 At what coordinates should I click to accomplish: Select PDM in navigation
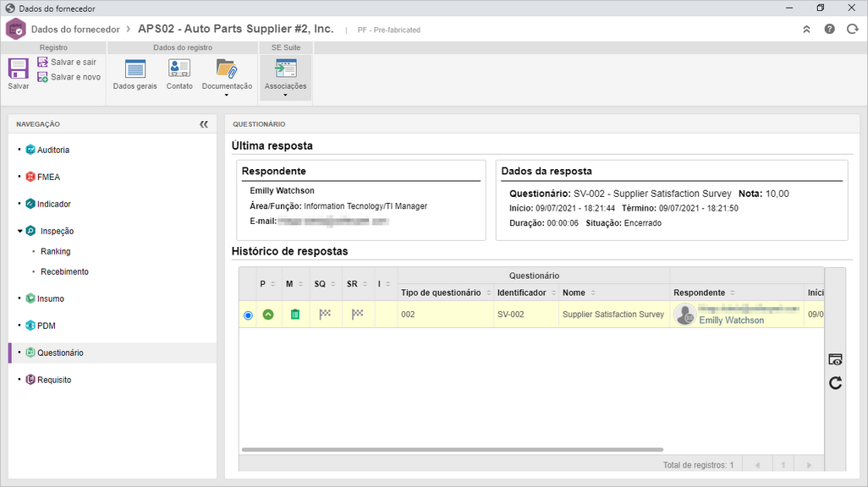coord(47,326)
